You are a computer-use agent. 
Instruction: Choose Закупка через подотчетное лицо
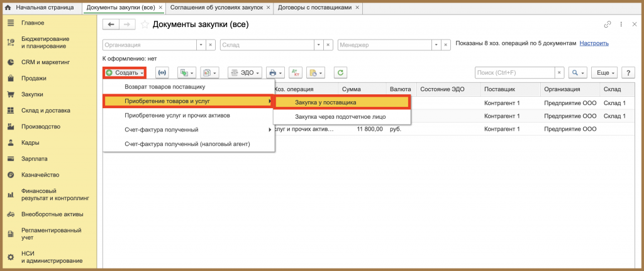coord(342,116)
